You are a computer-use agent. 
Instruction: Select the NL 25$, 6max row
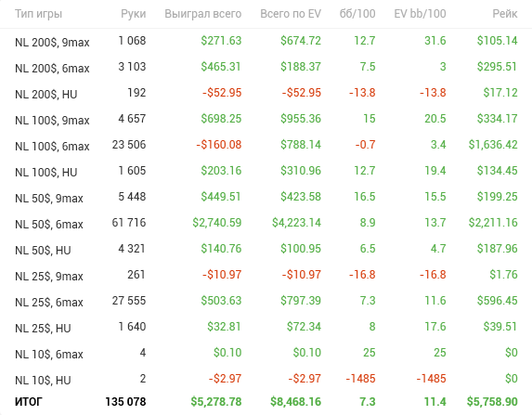point(266,301)
